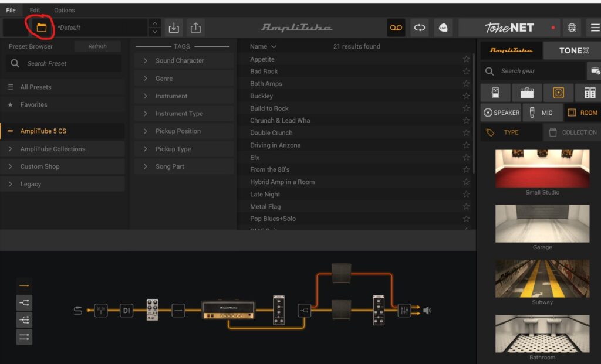Open the tape recorder icon
The image size is (601, 364).
pos(396,28)
